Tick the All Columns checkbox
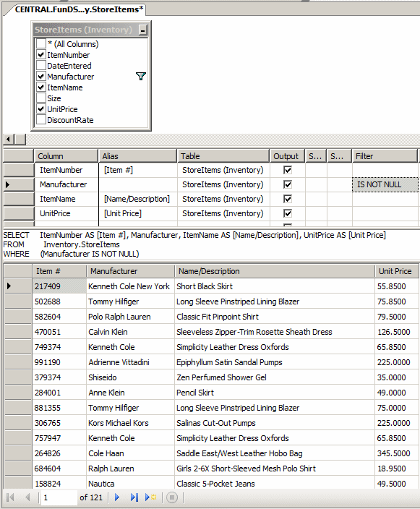The height and width of the screenshot is (509, 420). [41, 43]
